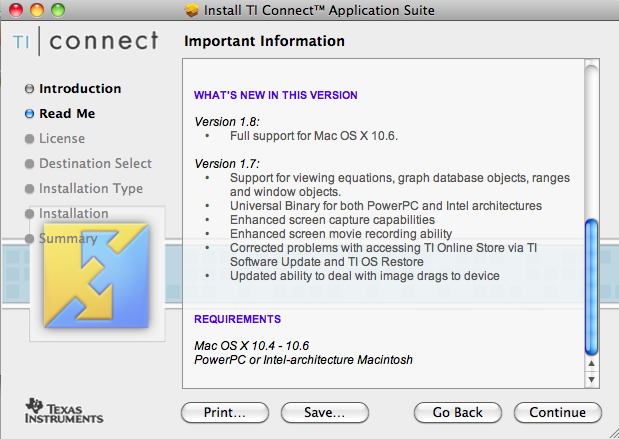Screen dimensions: 619x439
Task: Click the "What's New in This Version" heading
Action: click(x=276, y=95)
